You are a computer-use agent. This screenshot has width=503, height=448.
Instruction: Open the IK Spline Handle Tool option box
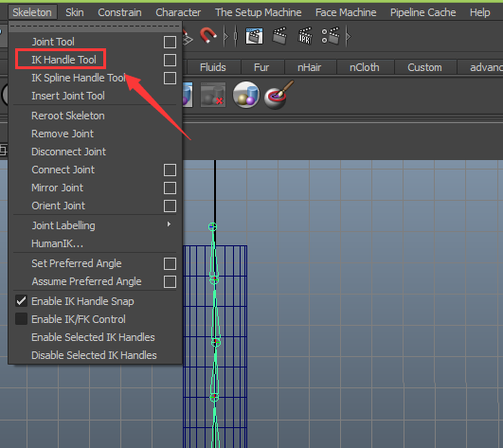170,78
